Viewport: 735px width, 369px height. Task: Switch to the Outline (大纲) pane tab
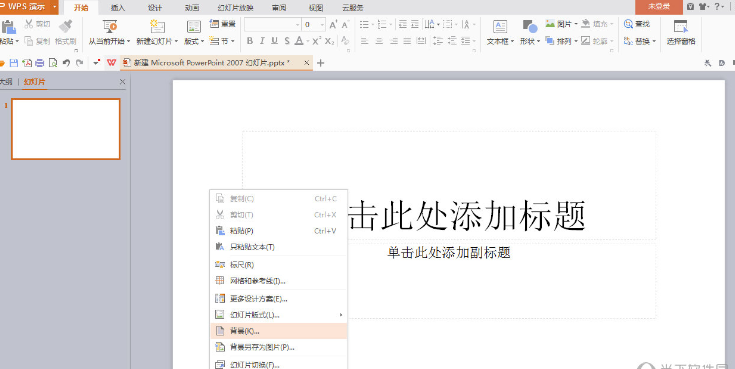(7, 82)
